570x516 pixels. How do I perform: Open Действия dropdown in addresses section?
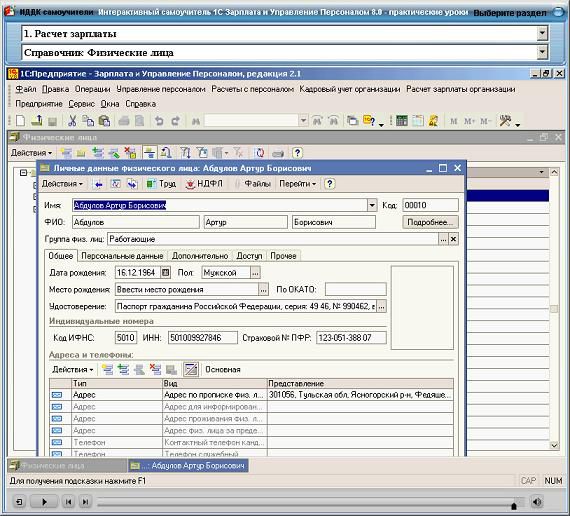click(72, 369)
